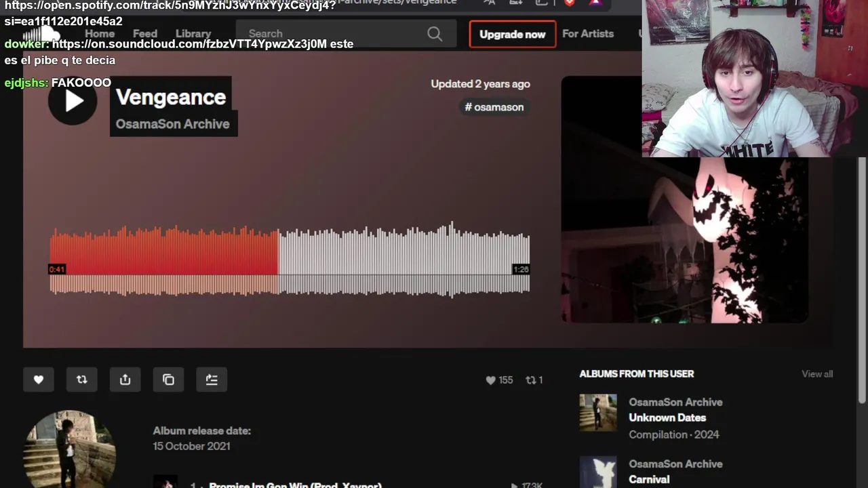Select the # osamason tag

pos(494,107)
